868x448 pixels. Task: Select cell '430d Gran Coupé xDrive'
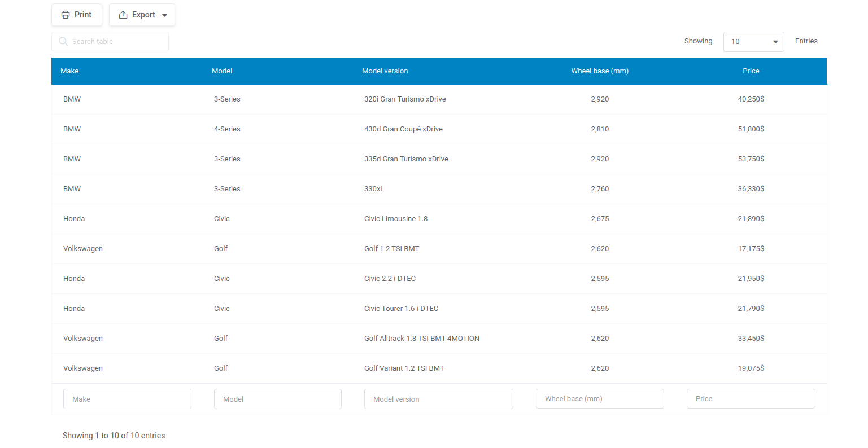coord(403,129)
